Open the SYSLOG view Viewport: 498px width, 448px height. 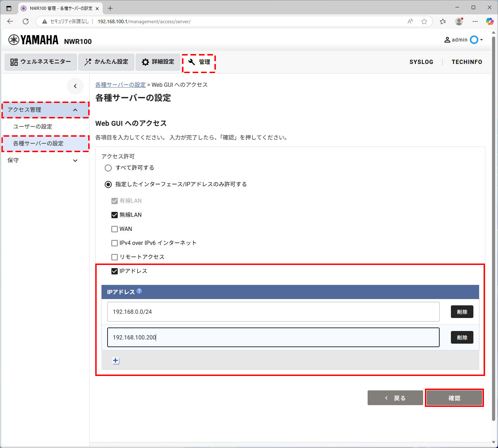tap(421, 62)
